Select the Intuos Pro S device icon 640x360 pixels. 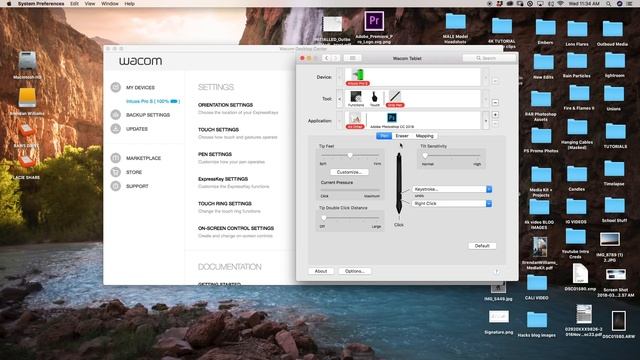pyautogui.click(x=358, y=77)
